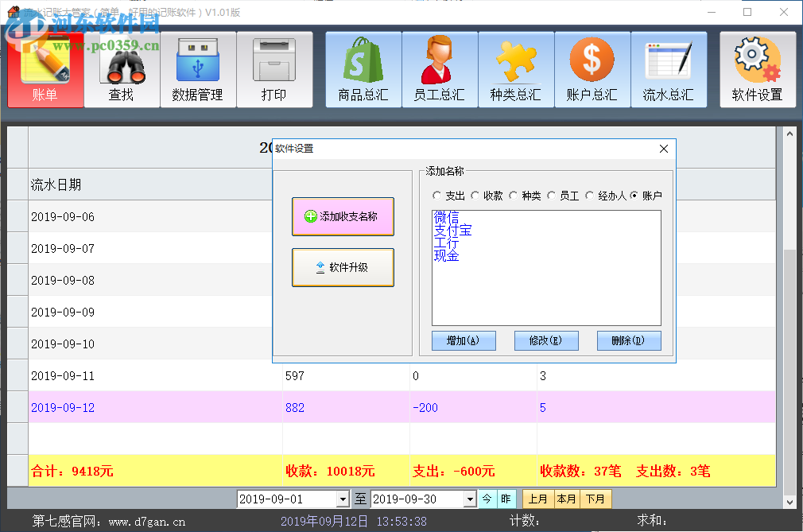Click the 修改(E) edit button
The height and width of the screenshot is (532, 803).
point(546,340)
